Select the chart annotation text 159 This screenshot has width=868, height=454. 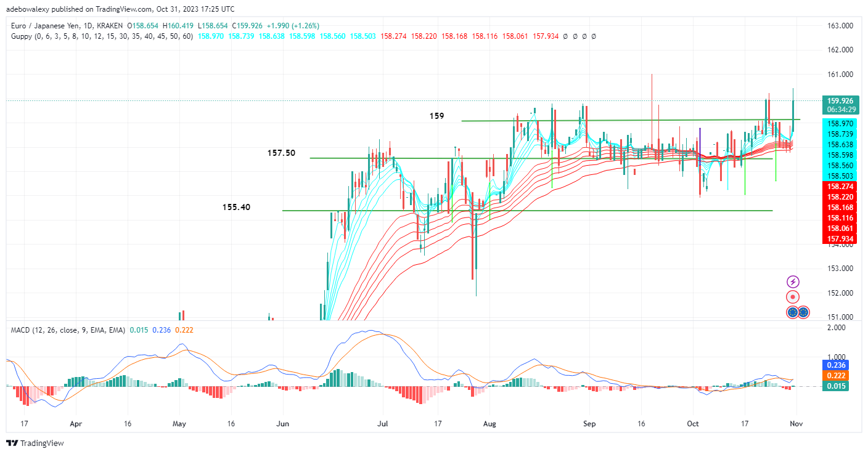437,116
